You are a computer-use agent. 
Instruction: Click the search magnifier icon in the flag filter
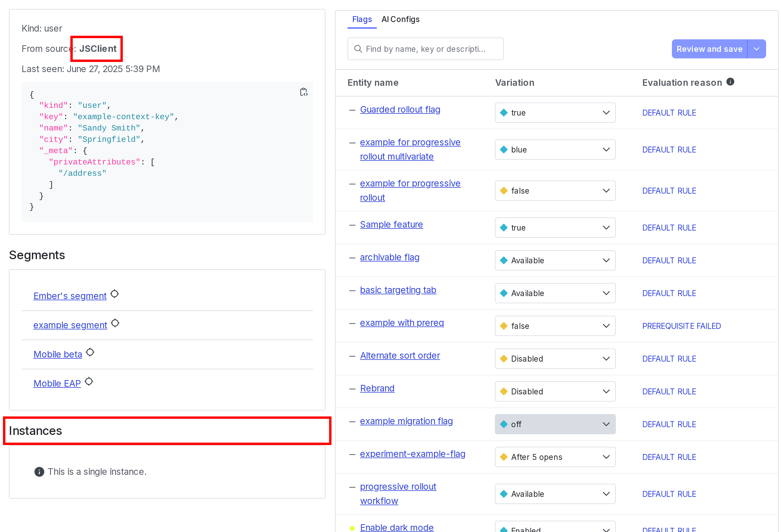[358, 49]
